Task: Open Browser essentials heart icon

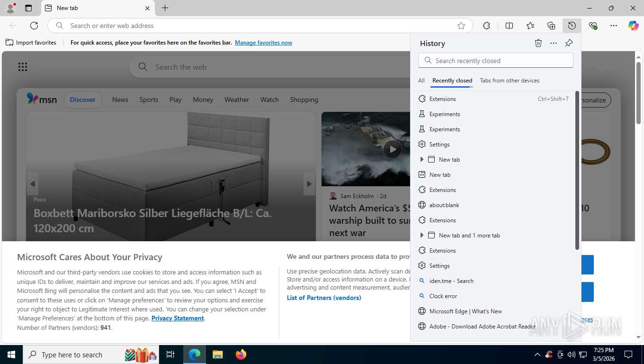Action: [x=593, y=26]
